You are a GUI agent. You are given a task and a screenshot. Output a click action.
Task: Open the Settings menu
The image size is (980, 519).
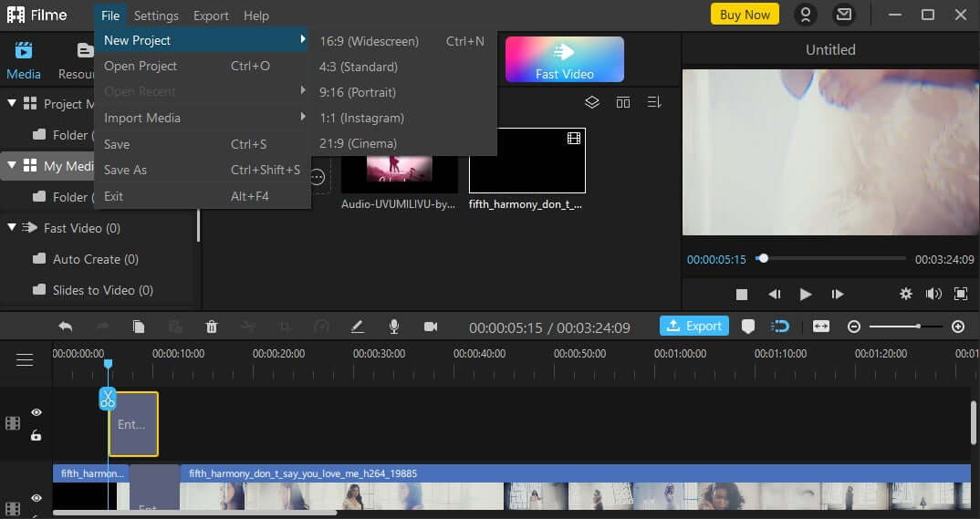(156, 16)
